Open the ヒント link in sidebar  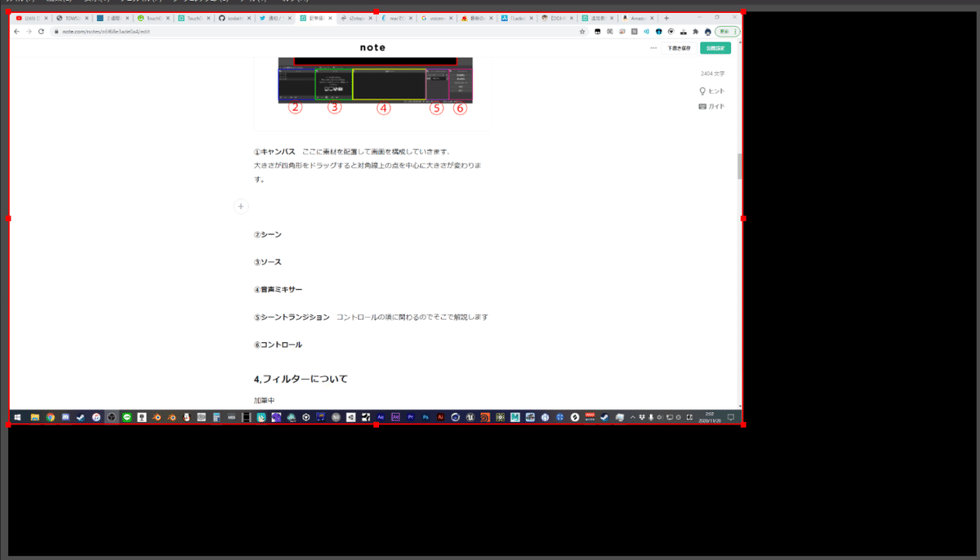click(711, 91)
